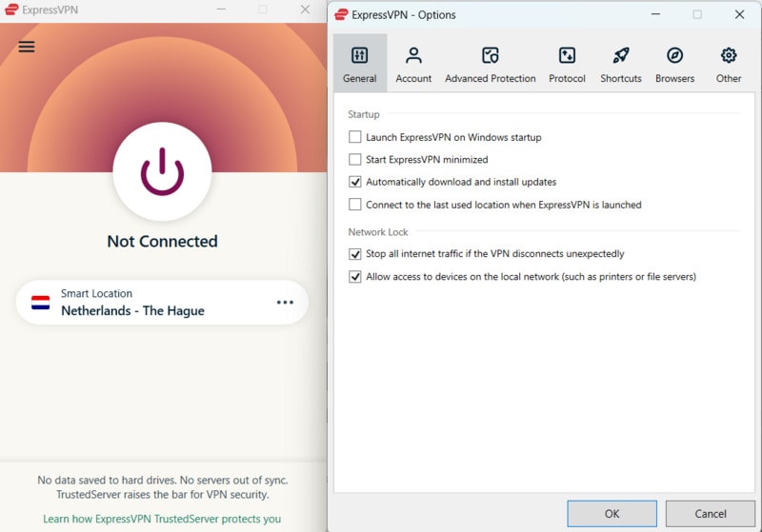
Task: Open location options three-dot menu
Action: pyautogui.click(x=285, y=303)
